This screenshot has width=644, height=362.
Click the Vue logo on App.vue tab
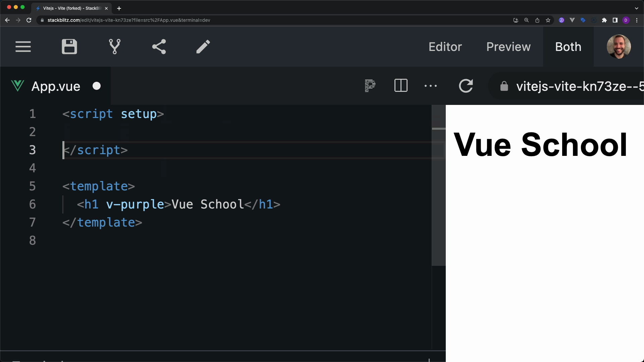pos(17,86)
